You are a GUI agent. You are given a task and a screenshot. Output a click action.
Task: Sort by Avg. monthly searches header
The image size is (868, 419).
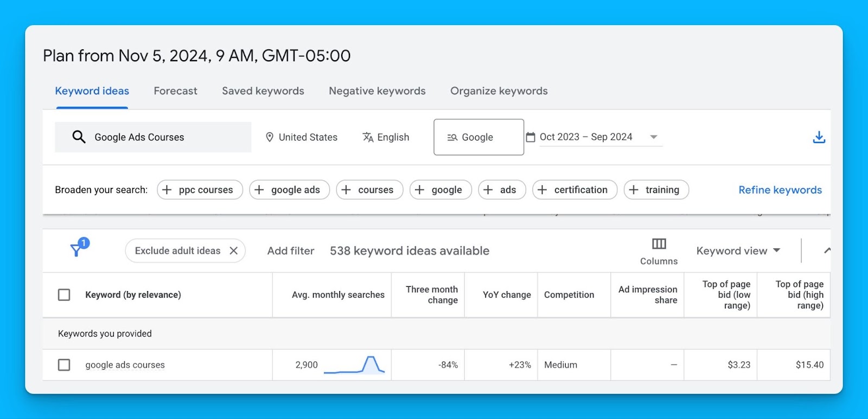point(338,295)
